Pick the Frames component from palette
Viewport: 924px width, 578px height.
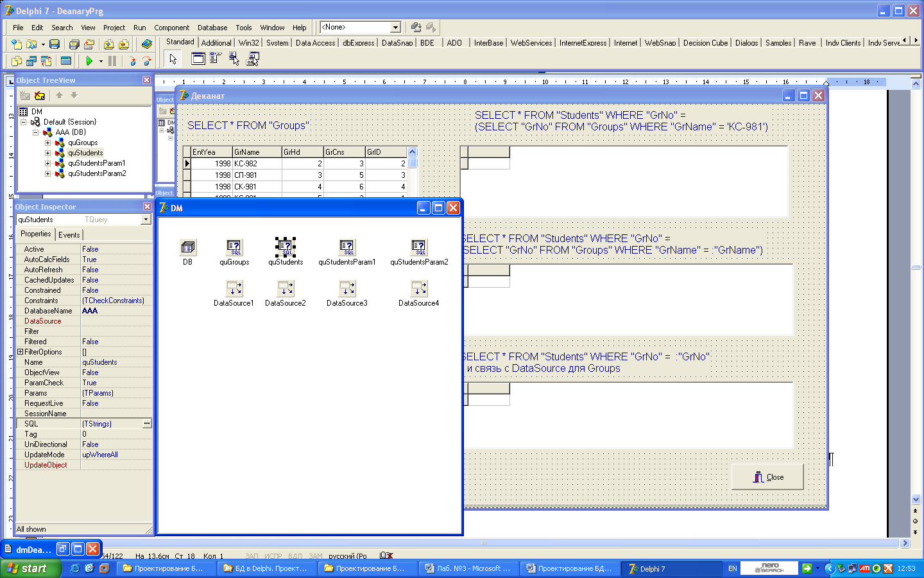198,59
